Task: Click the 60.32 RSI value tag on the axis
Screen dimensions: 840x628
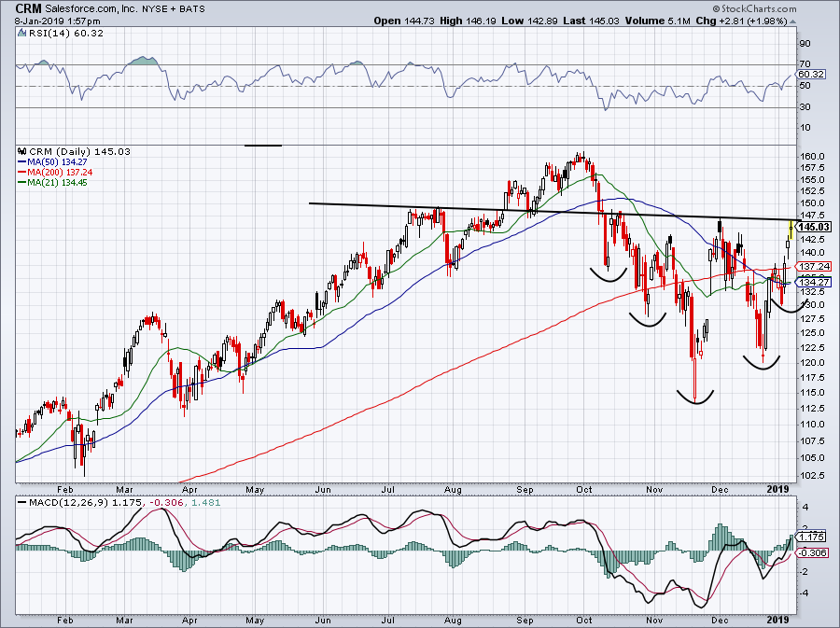Action: [811, 75]
